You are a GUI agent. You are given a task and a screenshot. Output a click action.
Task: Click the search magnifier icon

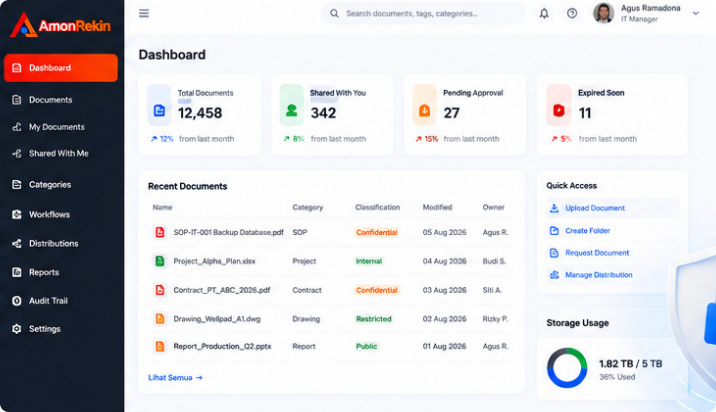pos(334,14)
